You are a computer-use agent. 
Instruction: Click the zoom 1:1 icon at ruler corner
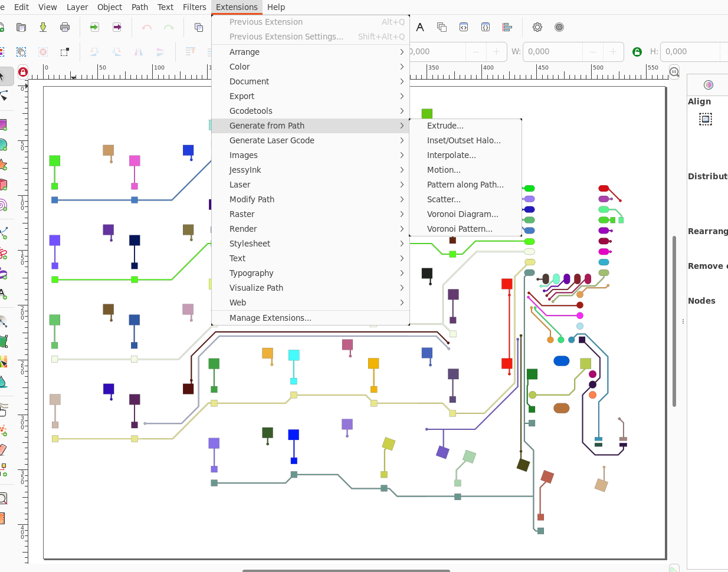click(x=674, y=72)
